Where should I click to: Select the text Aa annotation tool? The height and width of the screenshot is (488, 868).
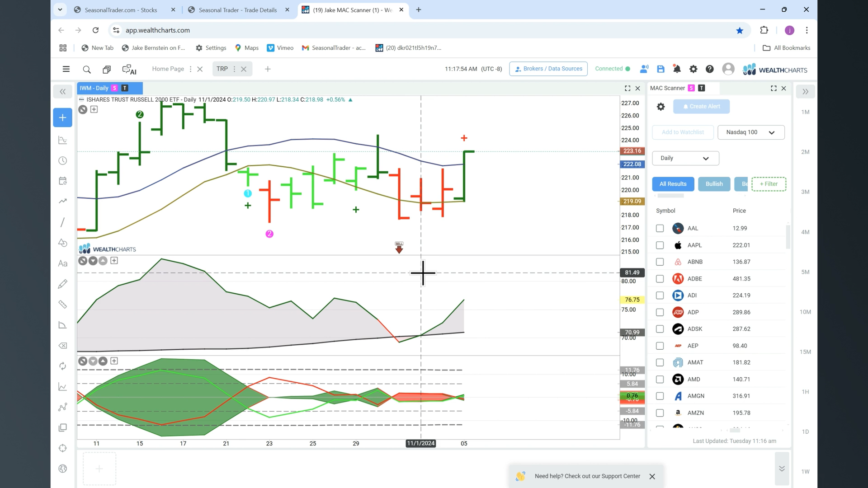[63, 263]
